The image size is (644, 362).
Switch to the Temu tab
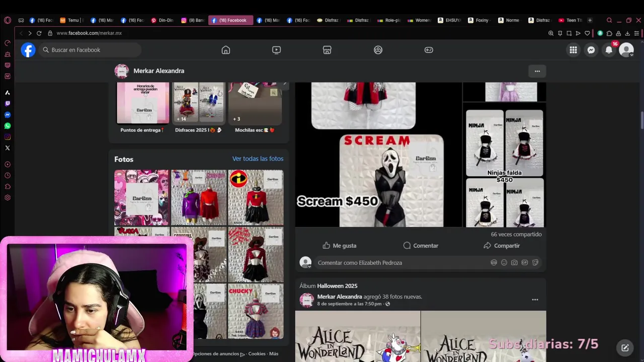(x=71, y=20)
